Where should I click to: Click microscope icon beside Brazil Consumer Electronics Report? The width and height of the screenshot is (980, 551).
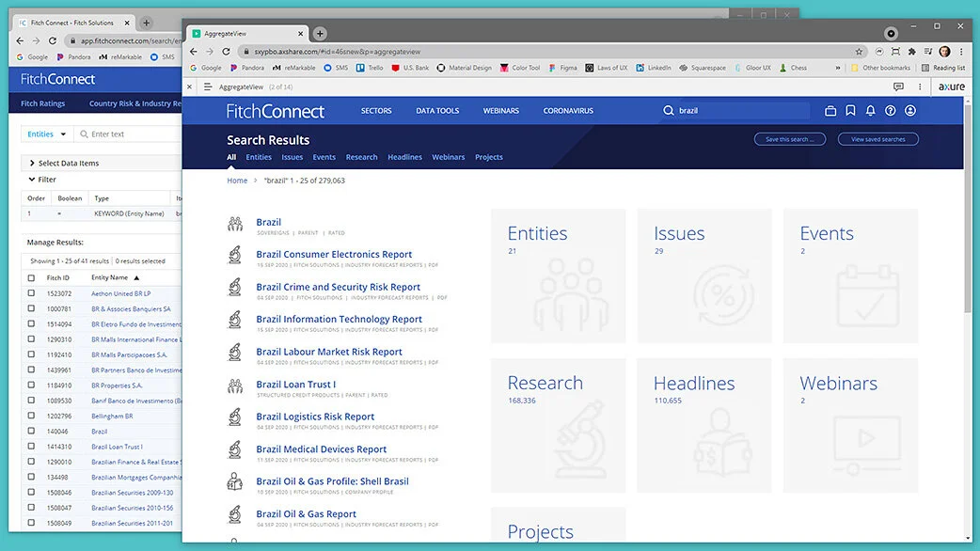click(234, 254)
